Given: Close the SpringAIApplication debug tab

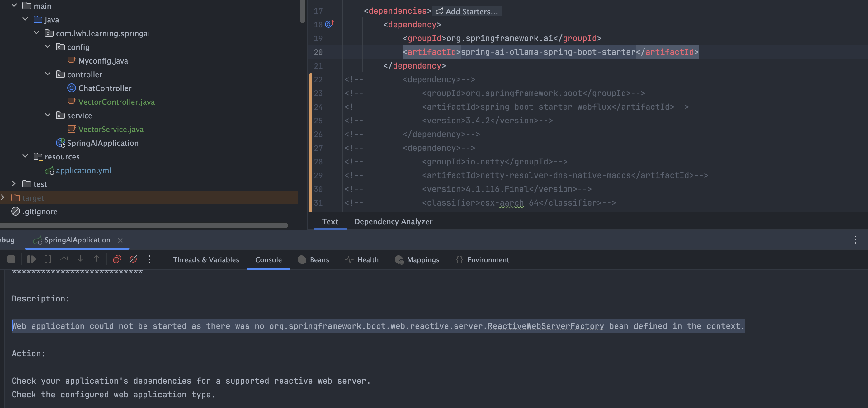Looking at the screenshot, I should coord(120,240).
